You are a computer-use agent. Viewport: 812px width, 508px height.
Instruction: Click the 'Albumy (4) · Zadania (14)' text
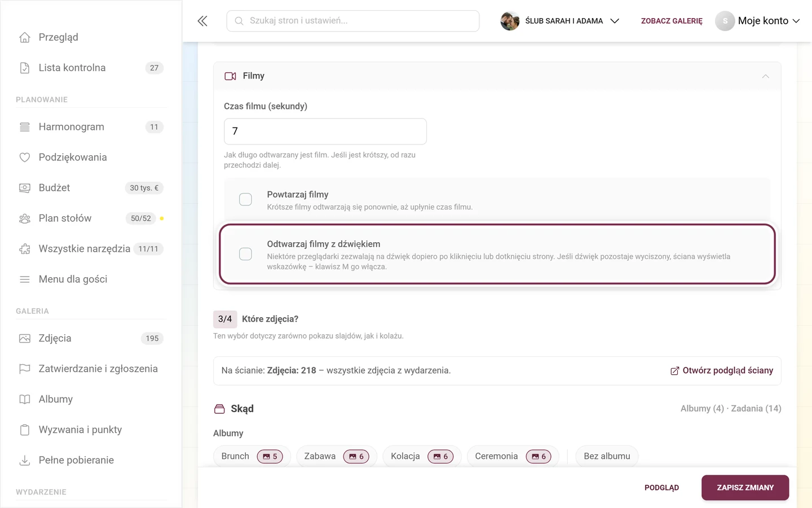pyautogui.click(x=731, y=409)
